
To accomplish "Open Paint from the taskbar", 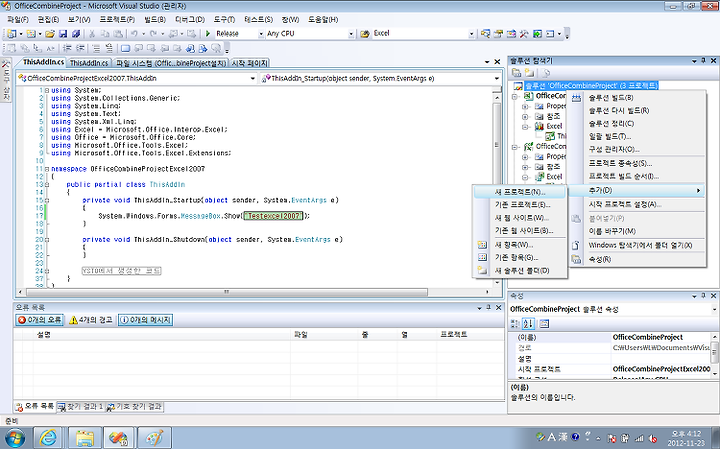I will 154,438.
